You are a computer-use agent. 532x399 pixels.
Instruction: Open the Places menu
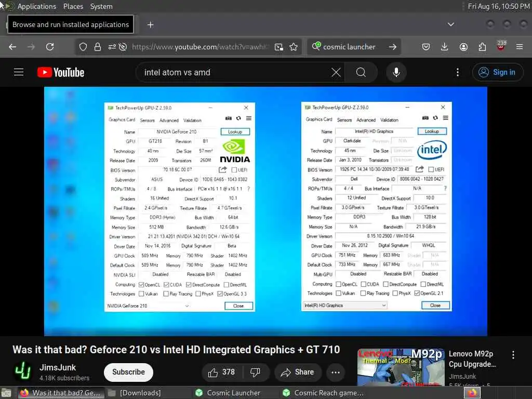[x=73, y=6]
